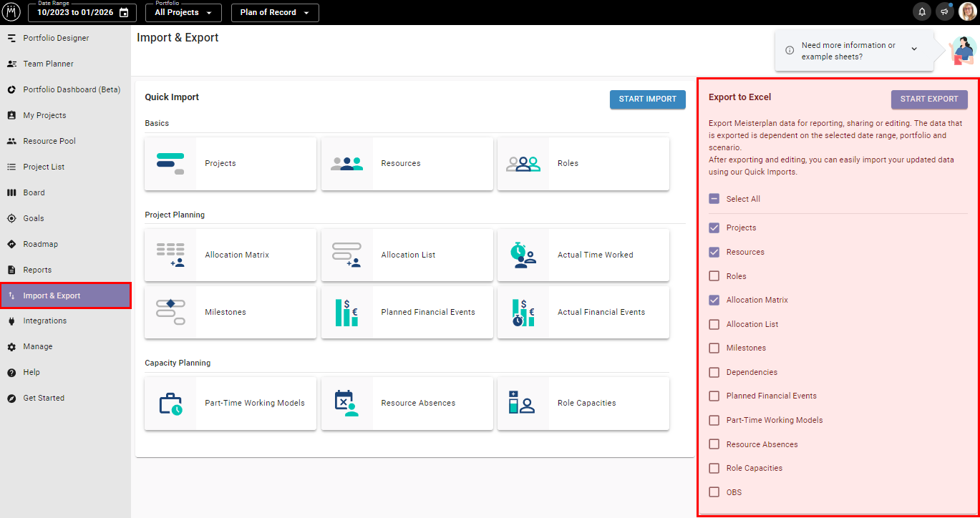The width and height of the screenshot is (980, 518).
Task: Check the Roles export checkbox
Action: [x=714, y=276]
